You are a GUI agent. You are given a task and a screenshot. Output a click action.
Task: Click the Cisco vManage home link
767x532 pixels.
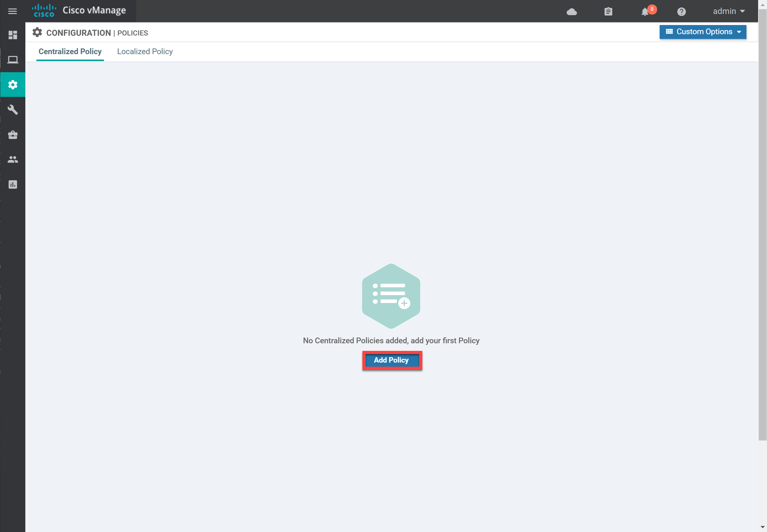82,10
